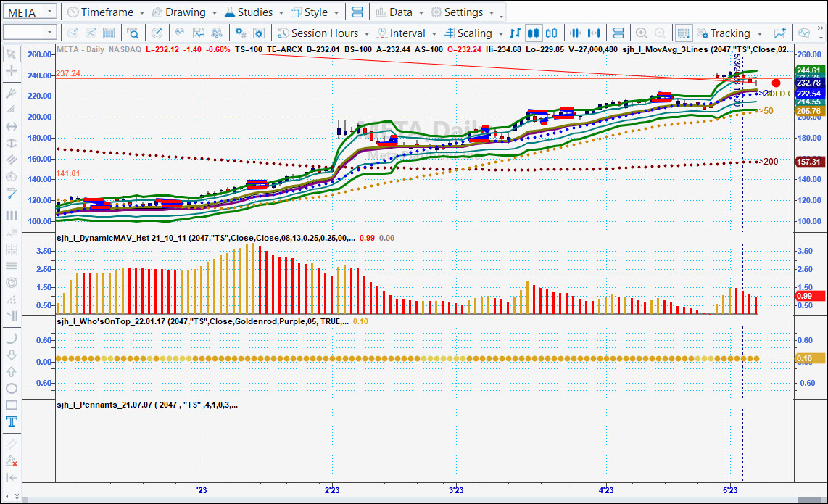Image resolution: width=828 pixels, height=504 pixels.
Task: Select the horizontal double-arrow drawing tool
Action: (x=11, y=127)
